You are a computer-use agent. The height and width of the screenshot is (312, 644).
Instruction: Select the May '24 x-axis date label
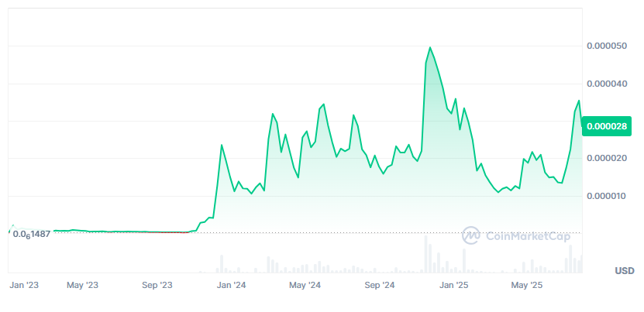[x=305, y=286]
